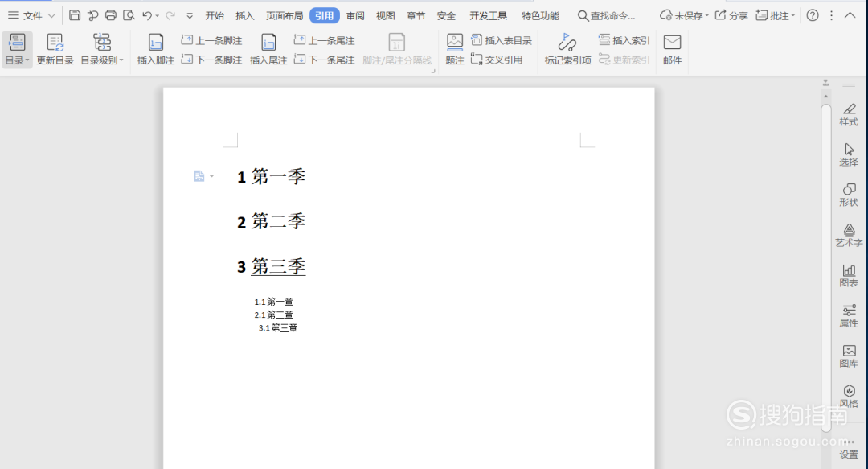This screenshot has width=868, height=469.
Task: Open the 目录 table of contents button
Action: click(x=17, y=49)
